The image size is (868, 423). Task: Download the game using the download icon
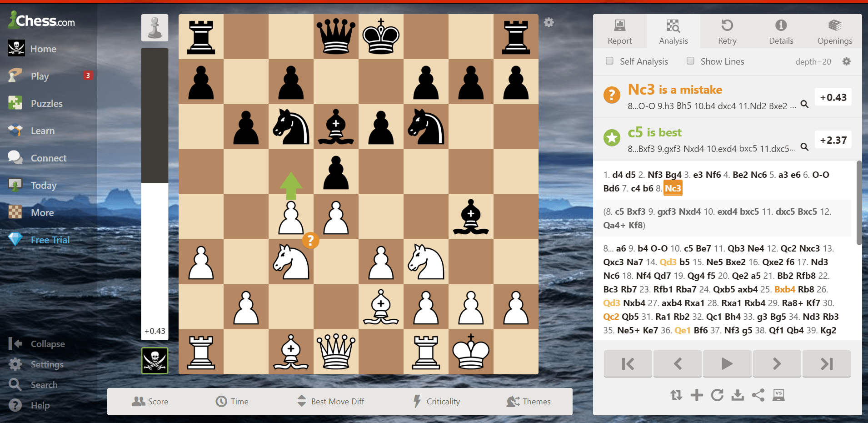click(738, 395)
